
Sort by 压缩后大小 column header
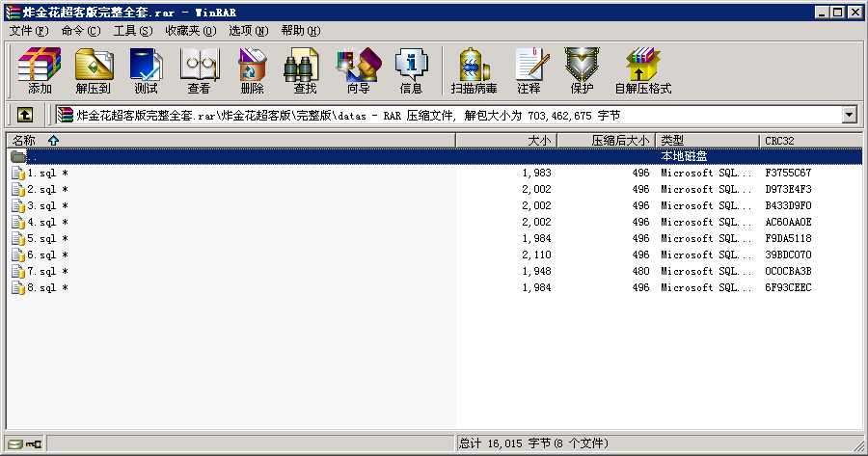coord(607,141)
